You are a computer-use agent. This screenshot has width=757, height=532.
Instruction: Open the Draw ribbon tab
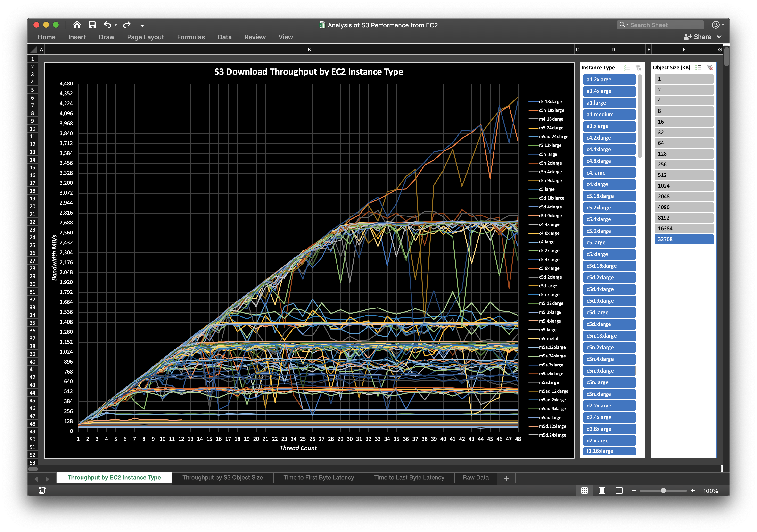click(x=107, y=37)
